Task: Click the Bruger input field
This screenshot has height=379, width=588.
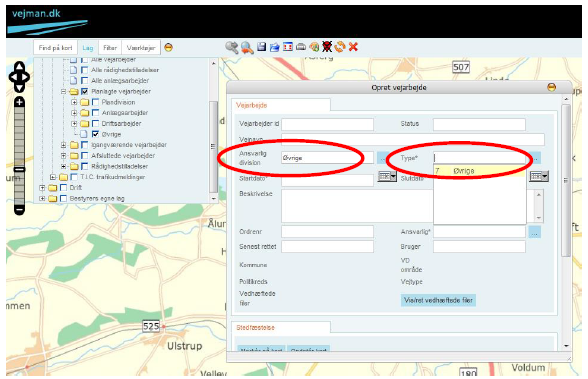Action: (479, 246)
